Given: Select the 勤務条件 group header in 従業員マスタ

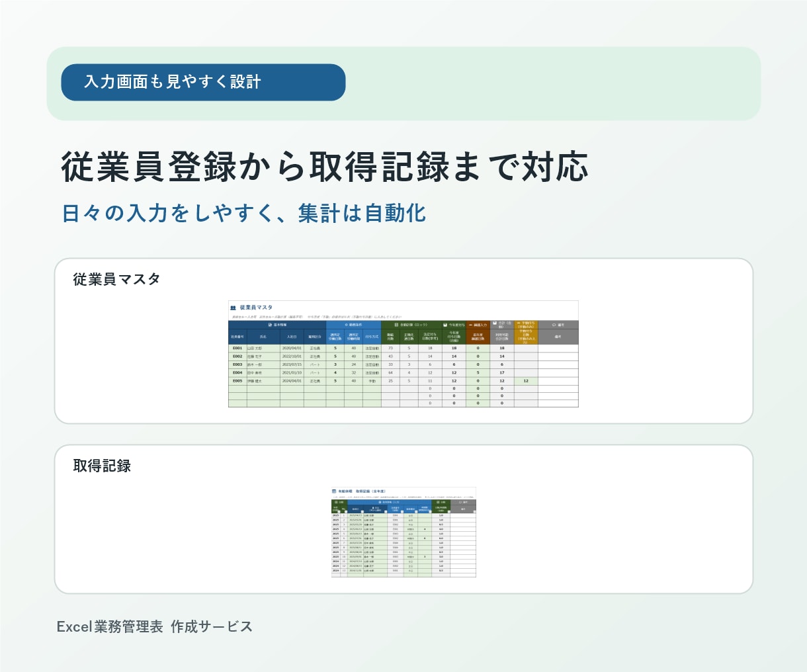Looking at the screenshot, I should tap(353, 325).
